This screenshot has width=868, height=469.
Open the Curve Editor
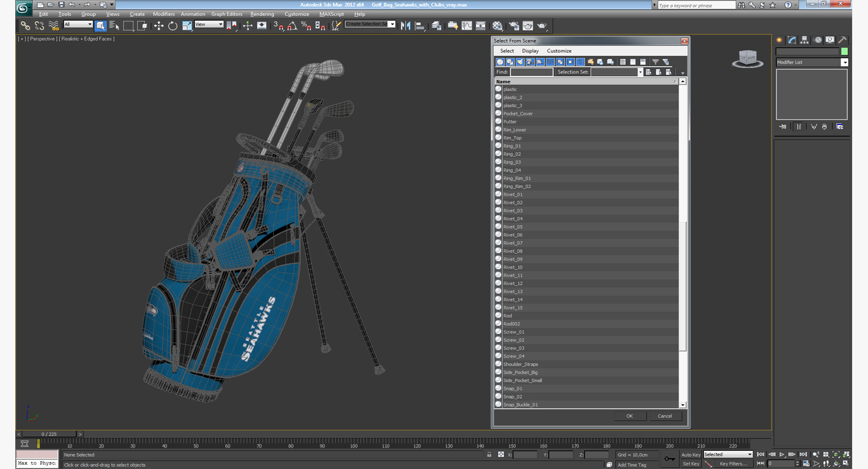[x=467, y=26]
